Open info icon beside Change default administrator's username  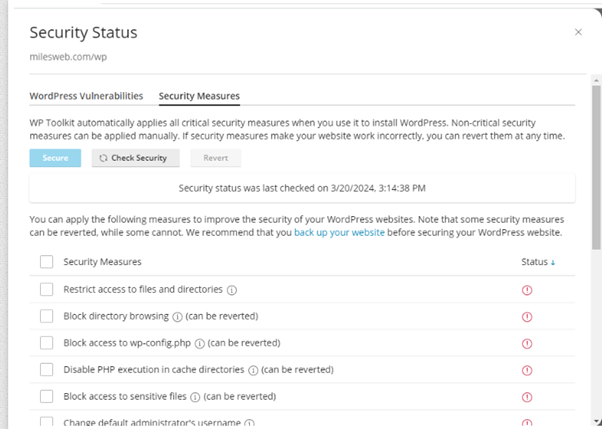click(249, 423)
